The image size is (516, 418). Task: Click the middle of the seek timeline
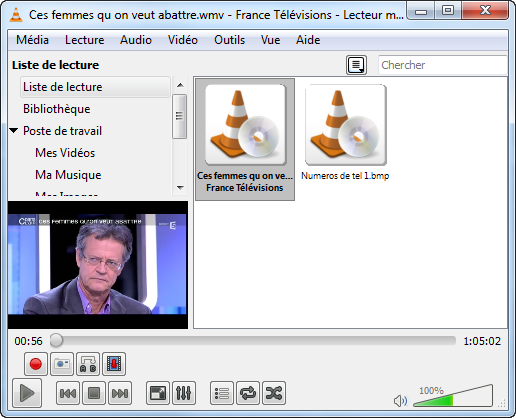tap(253, 341)
